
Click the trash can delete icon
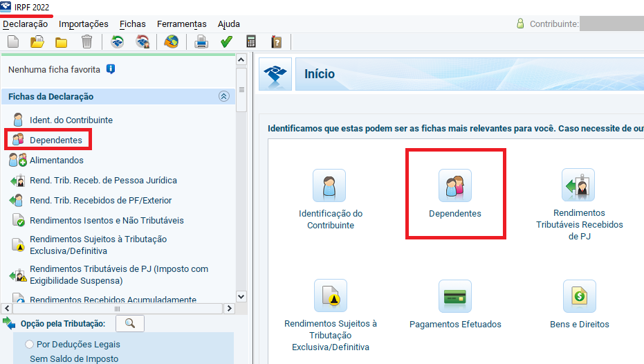(x=86, y=42)
